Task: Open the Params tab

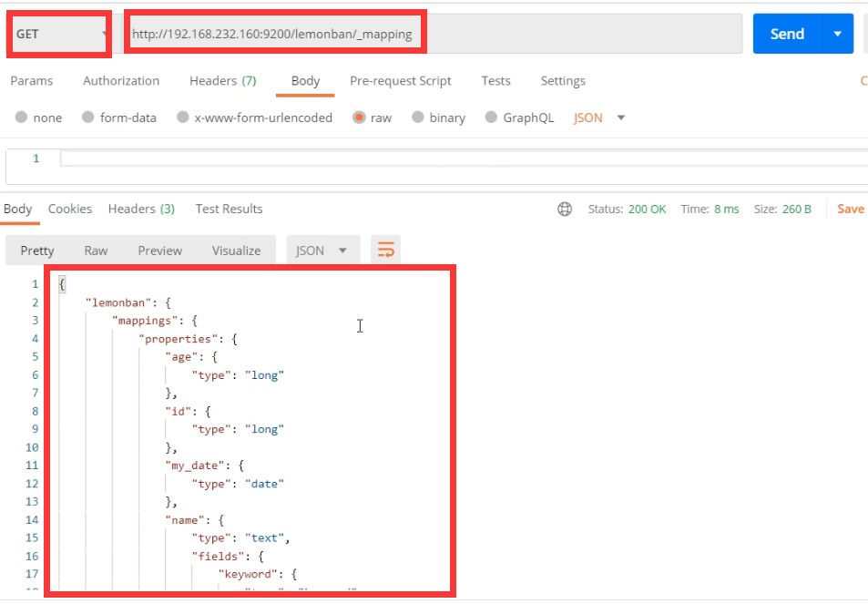Action: (32, 81)
